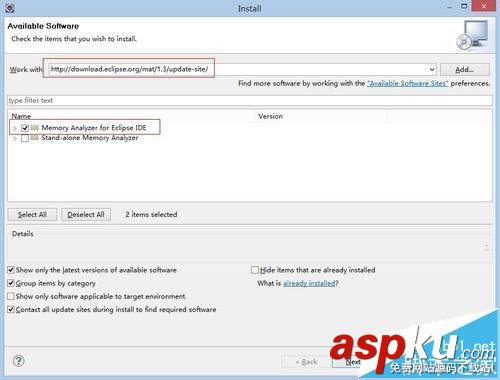Expand the Memory Analyzer for Eclipse IDE node
Image resolution: width=500 pixels, height=380 pixels.
15,128
